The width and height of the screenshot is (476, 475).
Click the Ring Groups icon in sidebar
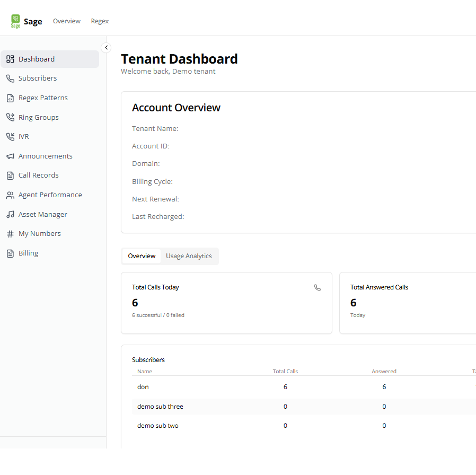pos(10,117)
